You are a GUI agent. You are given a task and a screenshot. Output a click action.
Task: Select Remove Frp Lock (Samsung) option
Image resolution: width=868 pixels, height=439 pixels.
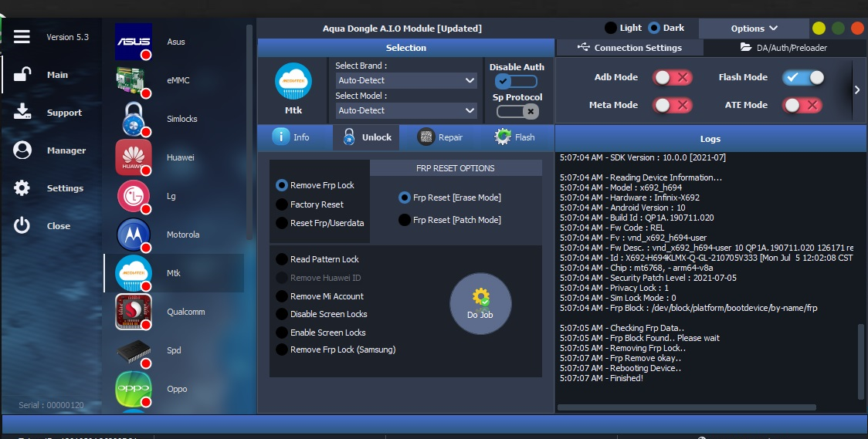(x=335, y=350)
